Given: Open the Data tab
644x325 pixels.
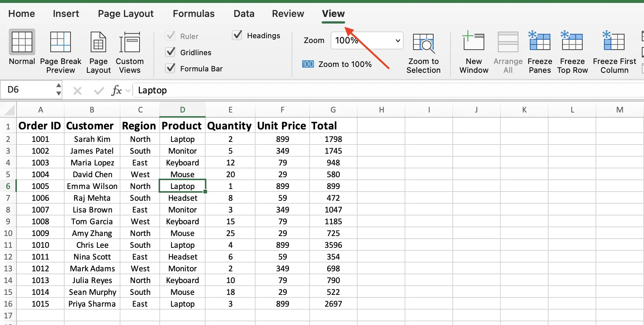Looking at the screenshot, I should tap(244, 14).
